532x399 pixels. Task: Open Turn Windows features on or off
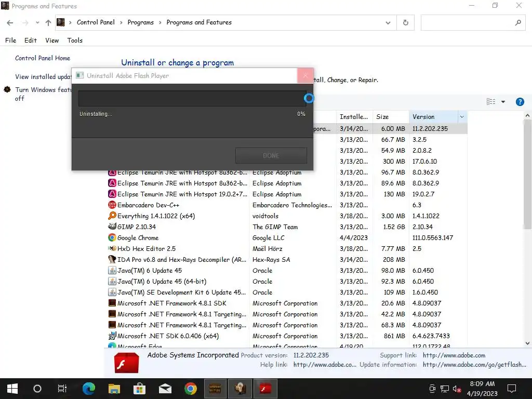coord(43,94)
